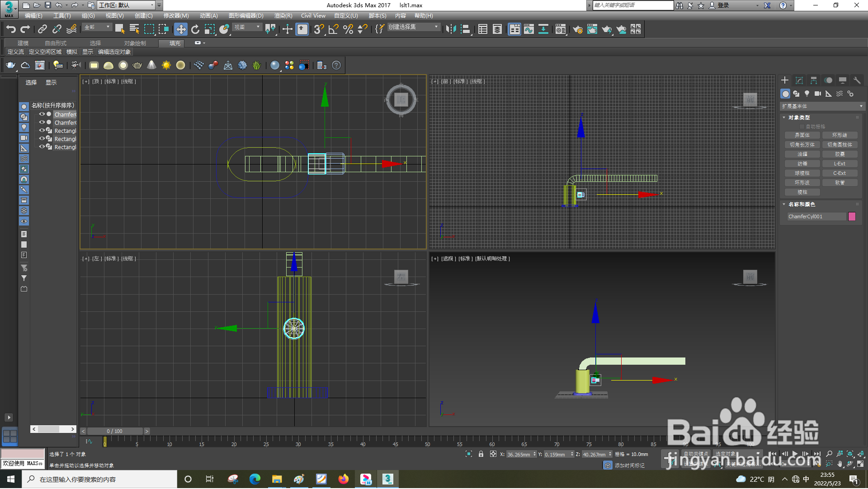Switch to the 自由形式 ribbon tab

(56, 43)
